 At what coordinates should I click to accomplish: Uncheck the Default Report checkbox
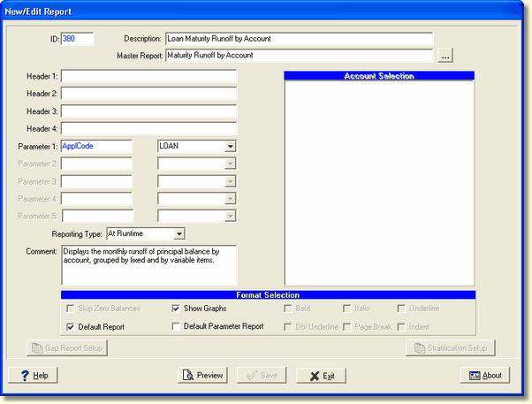point(71,326)
